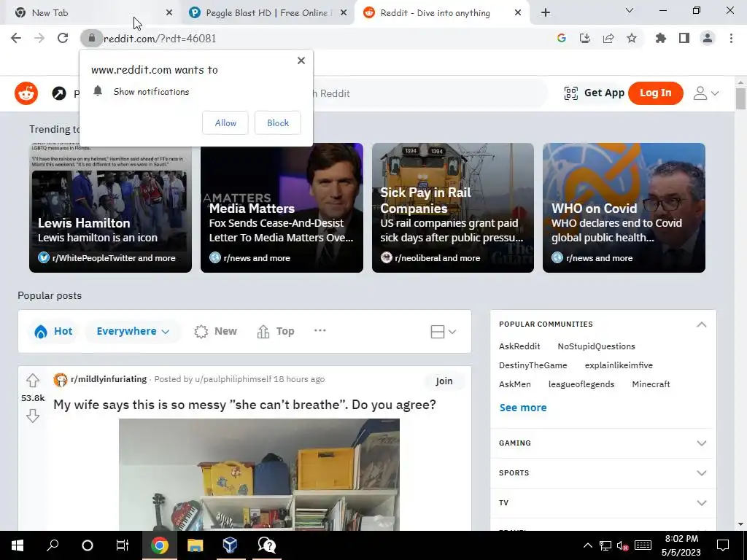This screenshot has height=560, width=747.
Task: Switch to the Peggle Blast HD tab
Action: pos(267,13)
